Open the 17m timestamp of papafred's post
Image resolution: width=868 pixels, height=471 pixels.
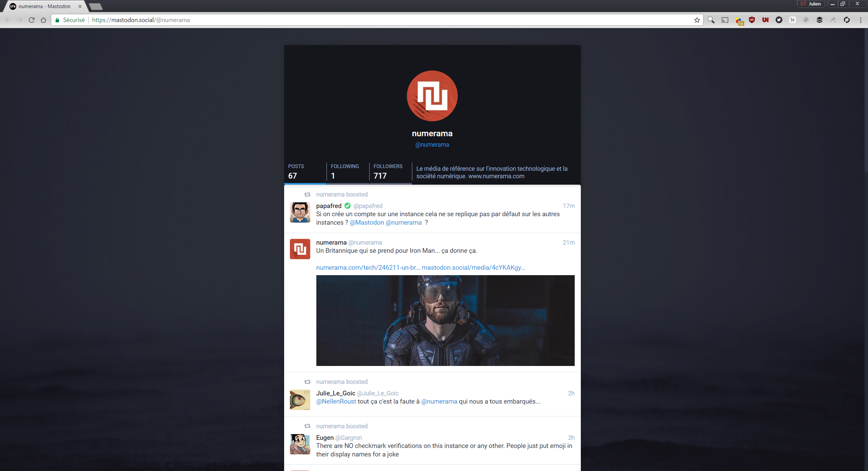click(x=569, y=206)
